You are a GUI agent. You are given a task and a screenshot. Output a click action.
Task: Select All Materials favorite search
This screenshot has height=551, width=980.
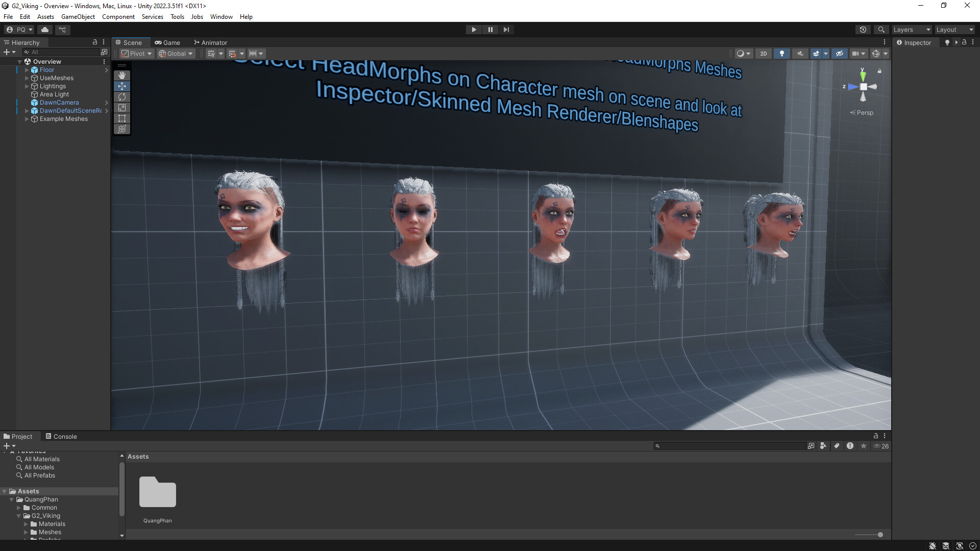coord(42,459)
